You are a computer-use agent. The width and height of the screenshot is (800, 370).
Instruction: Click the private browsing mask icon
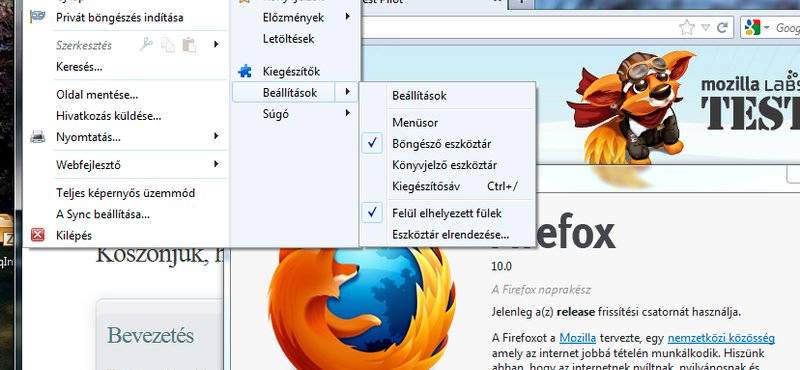click(38, 17)
